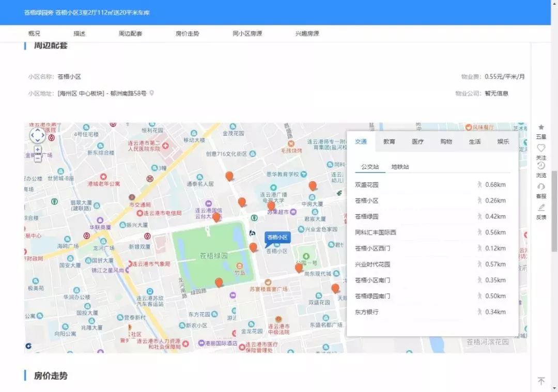558x392 pixels.
Task: Click the back-to-top arrow icon
Action: click(541, 381)
